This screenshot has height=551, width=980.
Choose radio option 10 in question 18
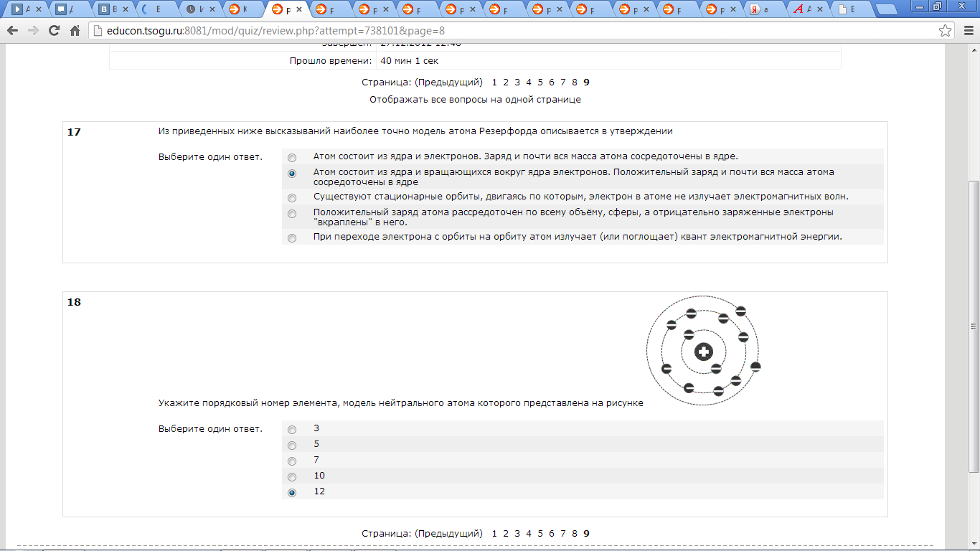[x=291, y=476]
